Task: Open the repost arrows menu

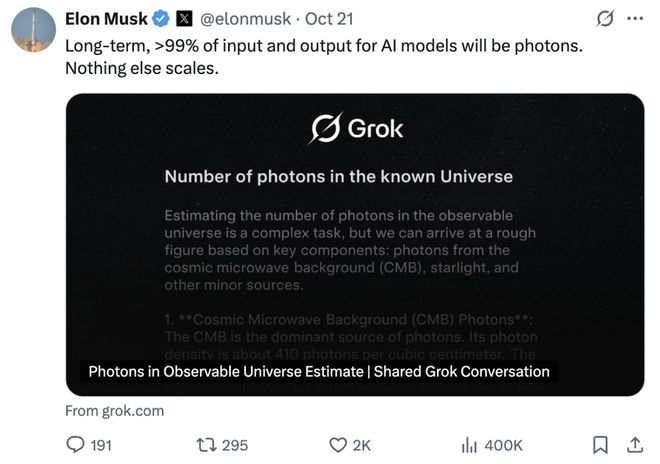Action: (206, 445)
